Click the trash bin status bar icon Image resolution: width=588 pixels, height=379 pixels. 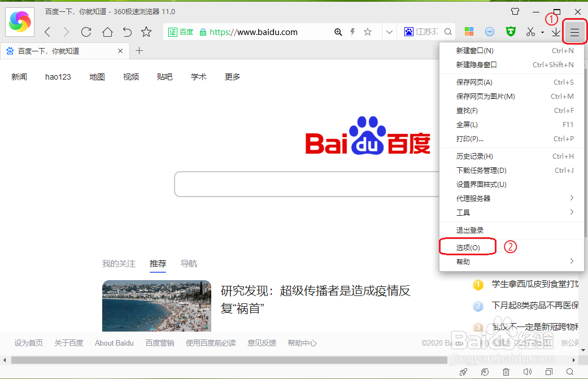coord(506,372)
